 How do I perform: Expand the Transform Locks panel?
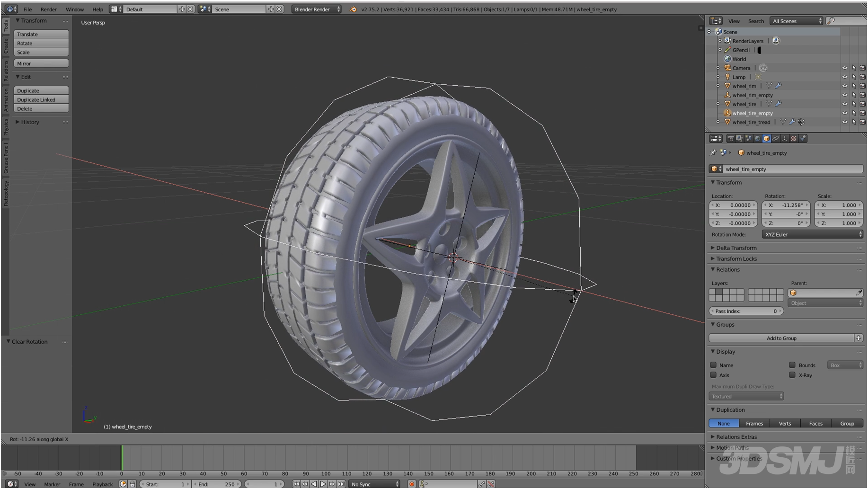point(736,258)
